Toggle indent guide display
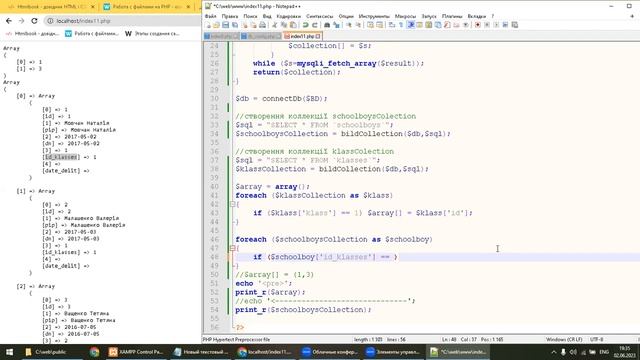The height and width of the screenshot is (360, 640). point(411,25)
